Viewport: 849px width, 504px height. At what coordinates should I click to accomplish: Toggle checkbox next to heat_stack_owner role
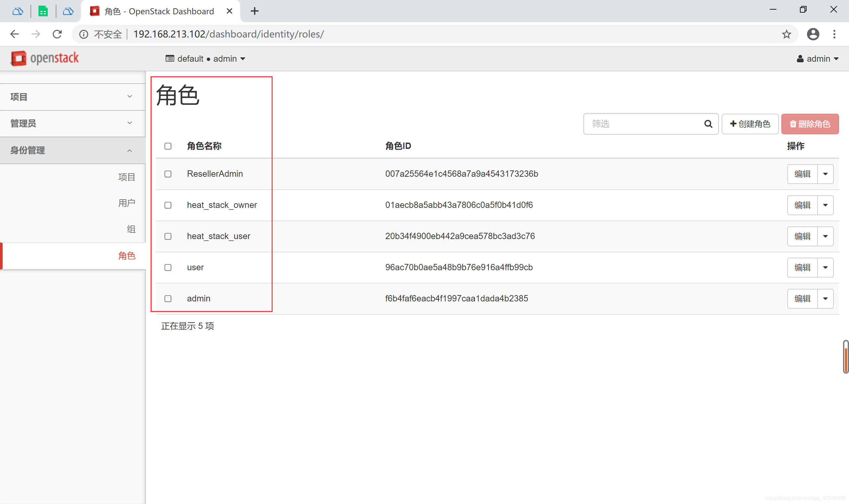pyautogui.click(x=168, y=205)
